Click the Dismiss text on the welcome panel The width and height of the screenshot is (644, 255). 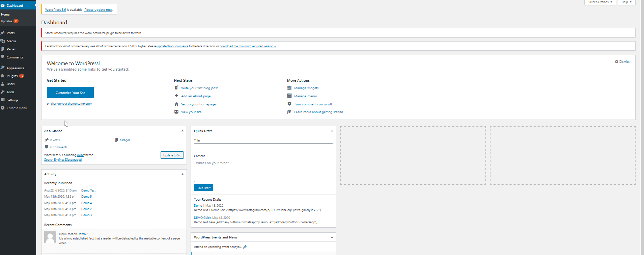[x=624, y=62]
